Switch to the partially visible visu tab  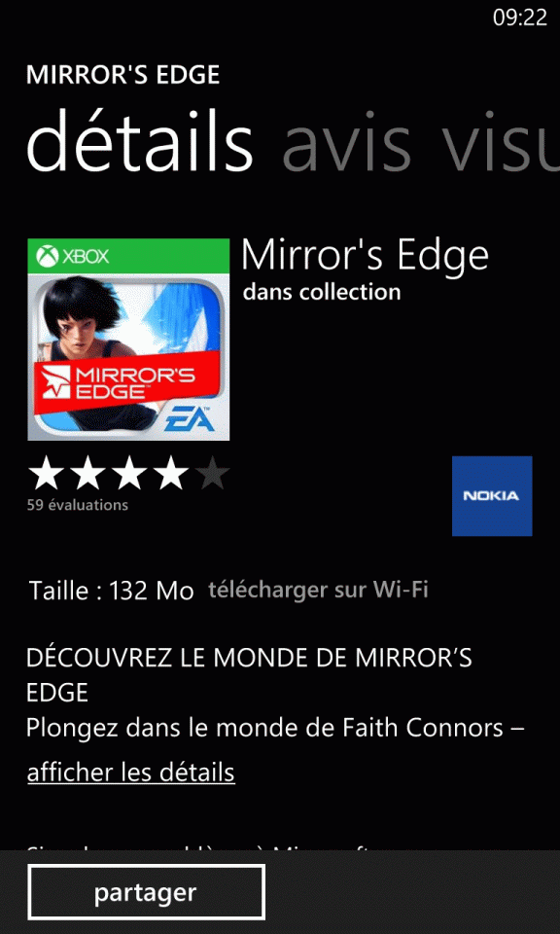500,143
